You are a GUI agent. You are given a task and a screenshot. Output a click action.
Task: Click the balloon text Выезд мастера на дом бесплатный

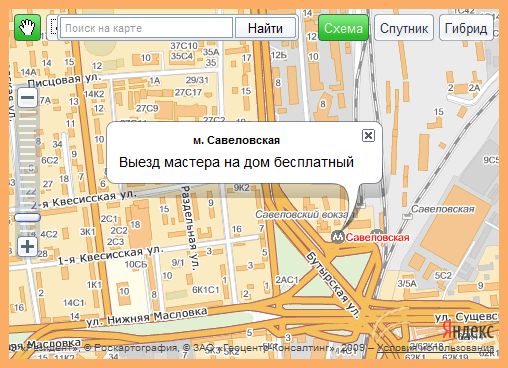tap(236, 162)
